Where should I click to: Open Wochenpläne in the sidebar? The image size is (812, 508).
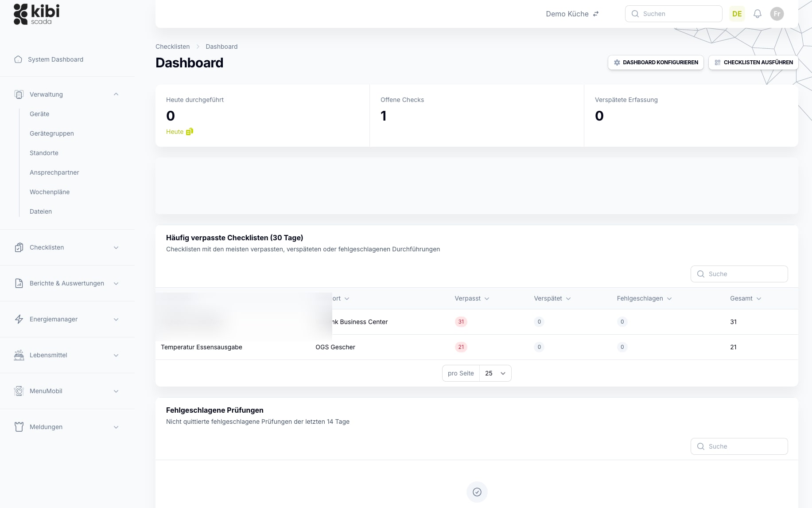point(50,192)
